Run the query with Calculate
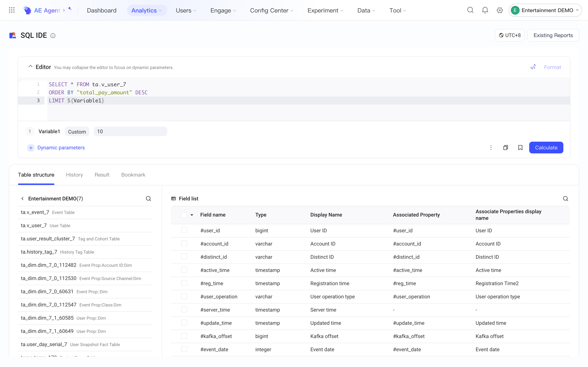Image resolution: width=588 pixels, height=367 pixels. pos(546,148)
